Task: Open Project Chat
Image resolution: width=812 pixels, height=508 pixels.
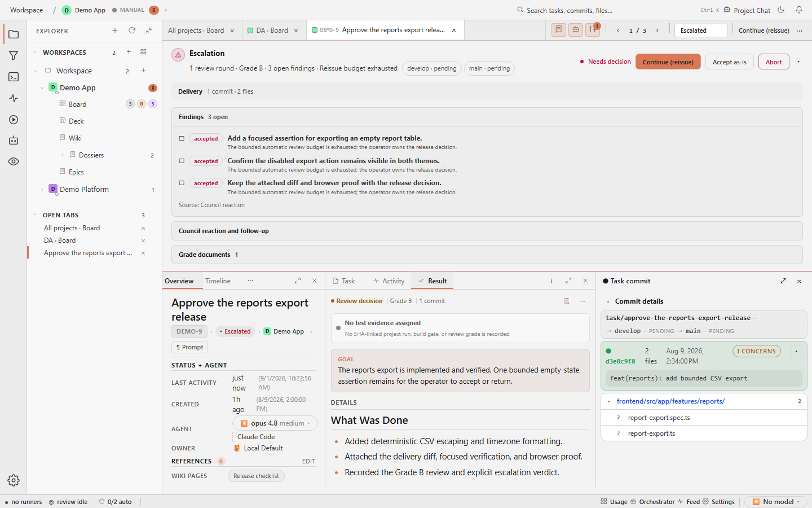Action: point(747,10)
